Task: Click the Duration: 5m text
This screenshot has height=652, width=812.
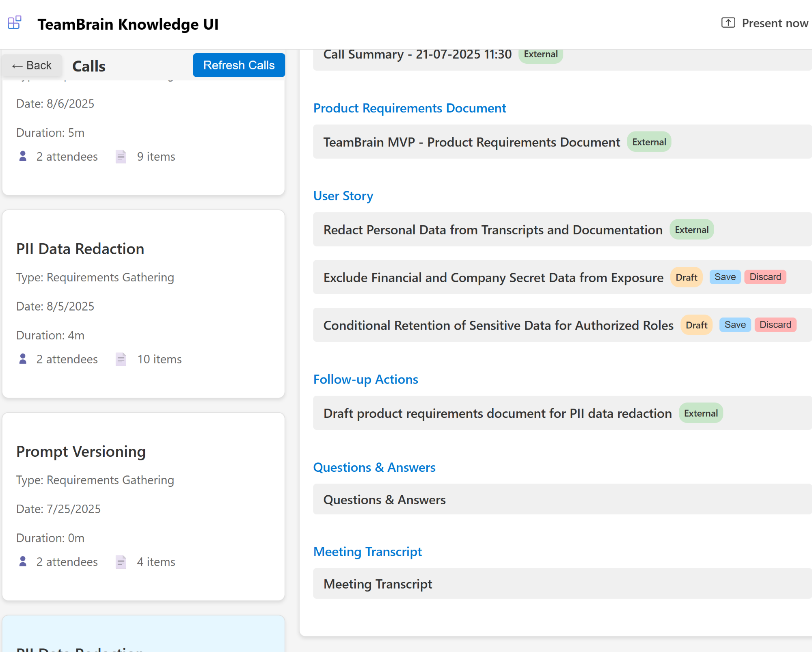Action: [50, 133]
